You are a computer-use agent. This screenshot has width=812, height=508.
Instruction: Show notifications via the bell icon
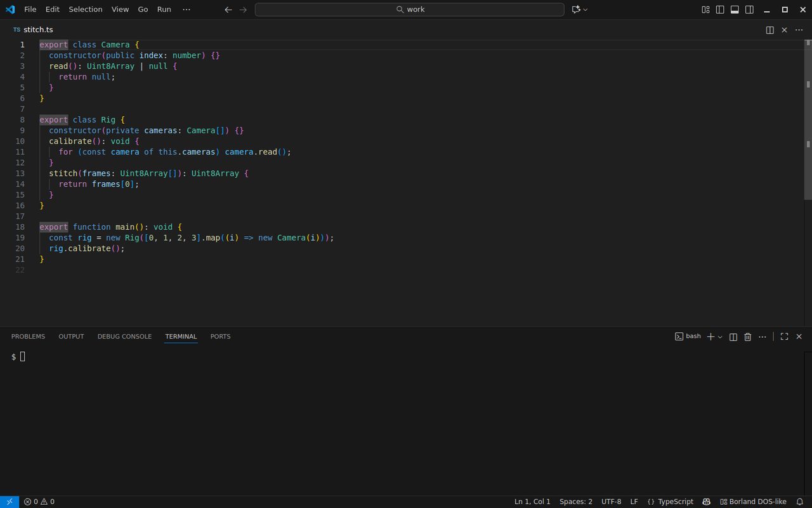click(800, 502)
